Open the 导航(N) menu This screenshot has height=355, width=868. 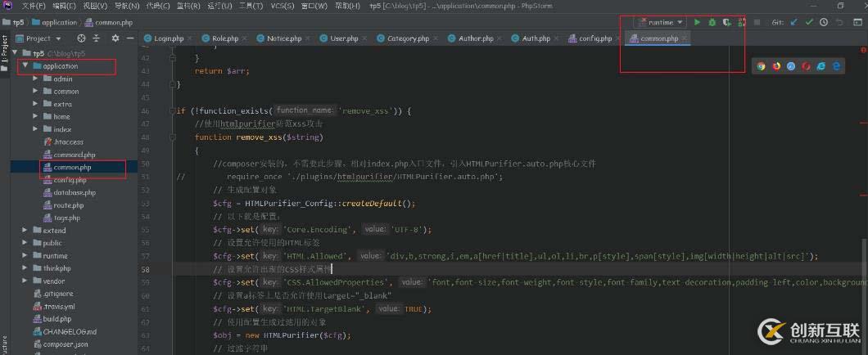point(127,6)
